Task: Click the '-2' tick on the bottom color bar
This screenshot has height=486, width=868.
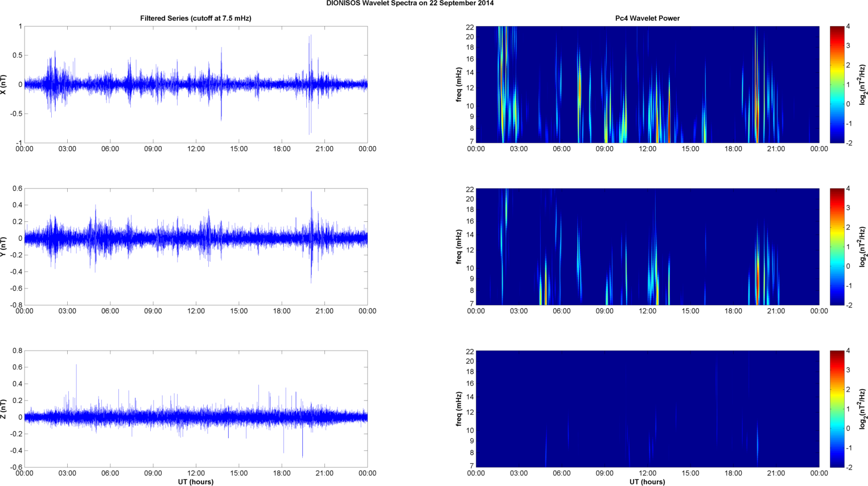Action: tap(849, 467)
